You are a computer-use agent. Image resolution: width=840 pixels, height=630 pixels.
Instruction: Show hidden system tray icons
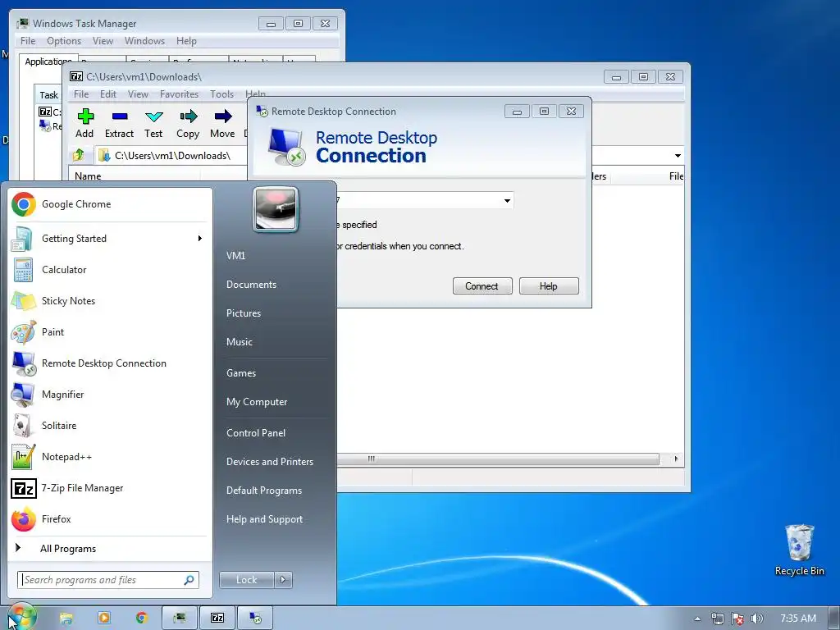pos(697,619)
